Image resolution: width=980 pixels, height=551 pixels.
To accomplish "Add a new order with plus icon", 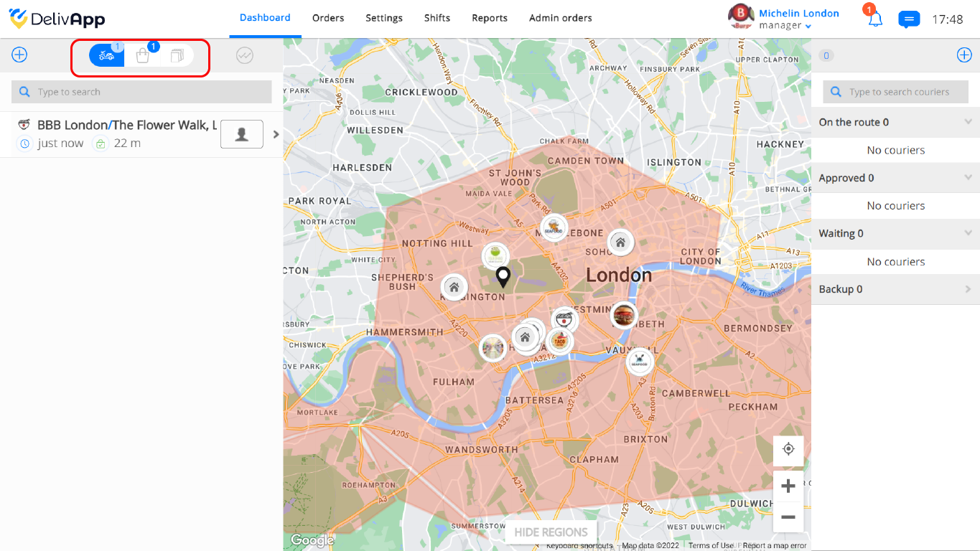I will (x=19, y=55).
